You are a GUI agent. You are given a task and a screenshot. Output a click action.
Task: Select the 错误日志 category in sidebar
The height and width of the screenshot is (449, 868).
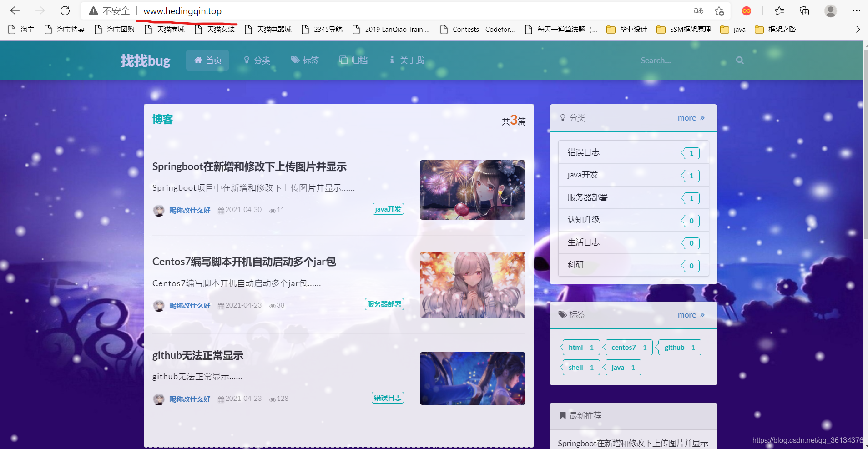tap(633, 152)
